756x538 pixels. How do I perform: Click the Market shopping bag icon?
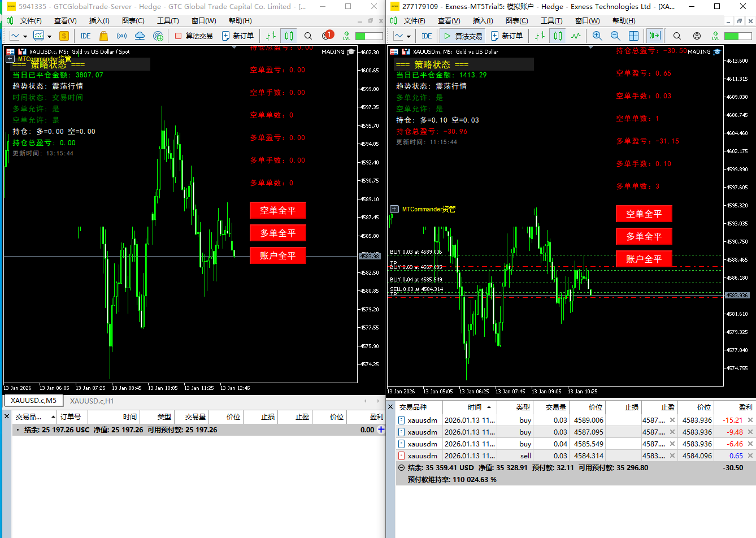coord(103,36)
